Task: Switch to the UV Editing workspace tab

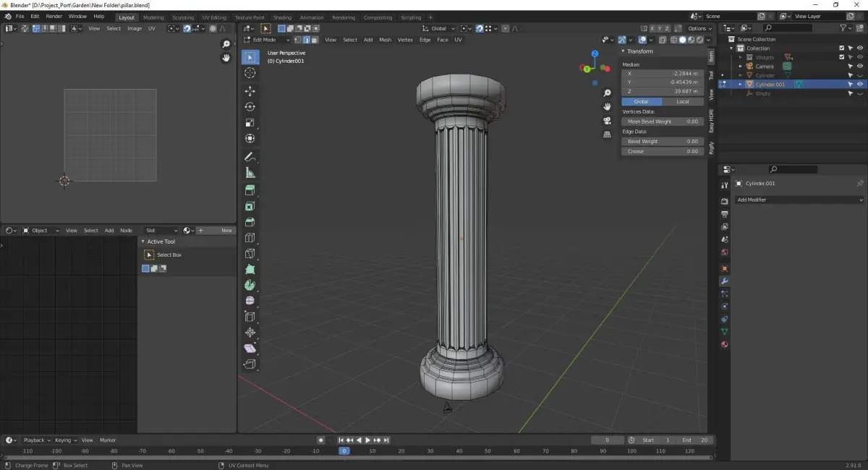Action: 214,17
